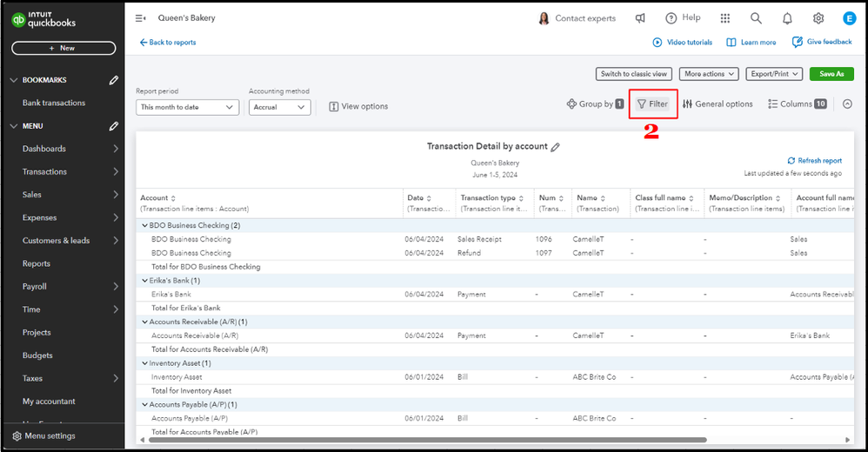Collapse the Accounts Payable (A/P) group
The width and height of the screenshot is (868, 452).
[144, 405]
